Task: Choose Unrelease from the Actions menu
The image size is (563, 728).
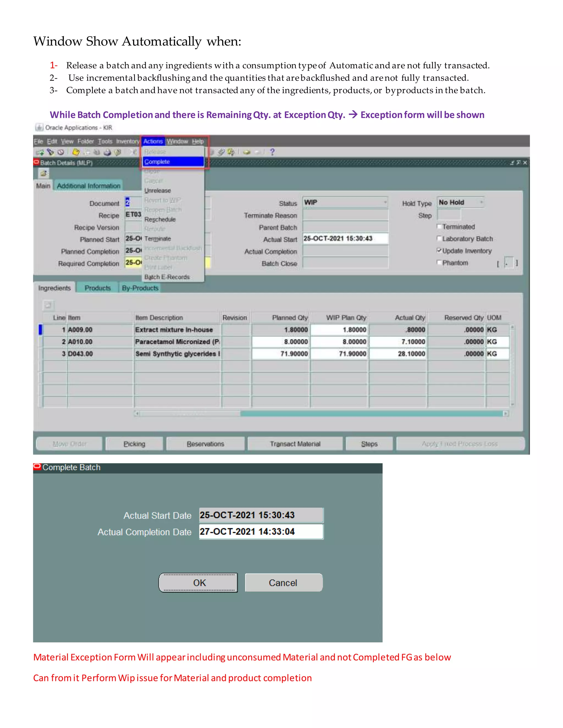Action: [x=173, y=191]
